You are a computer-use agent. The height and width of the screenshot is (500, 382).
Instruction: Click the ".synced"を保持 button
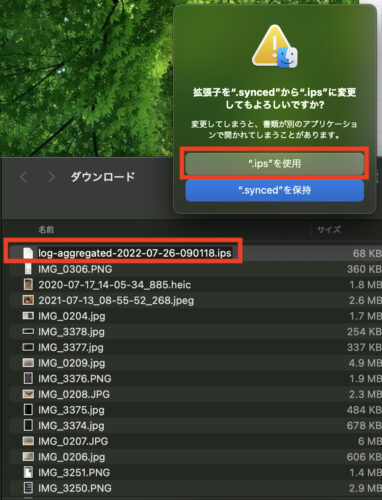coord(274,190)
